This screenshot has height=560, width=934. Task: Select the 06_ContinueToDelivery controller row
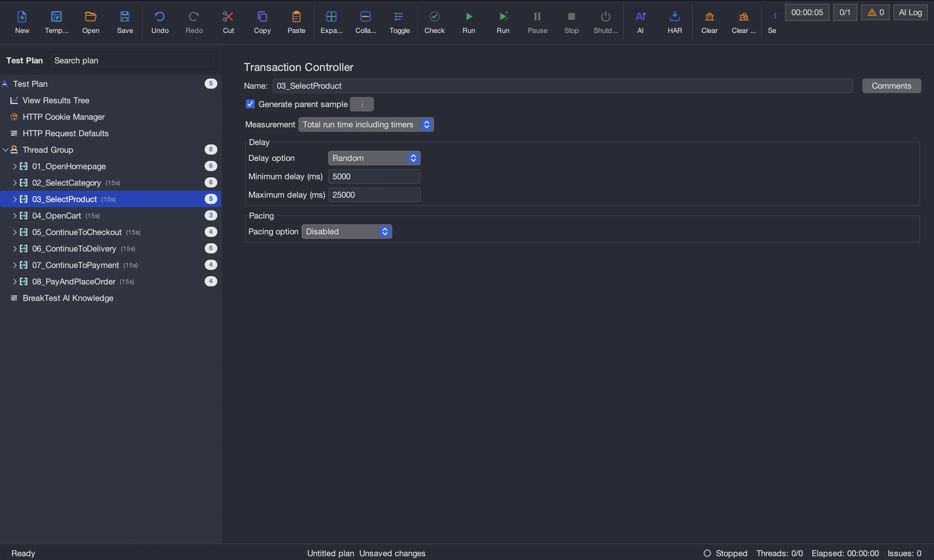[110, 249]
